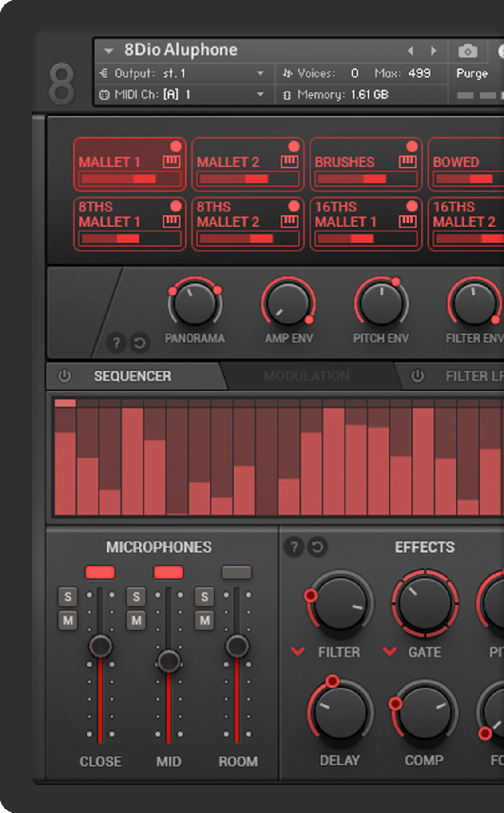
Task: Go to previous instrument preset arrow
Action: tap(411, 51)
